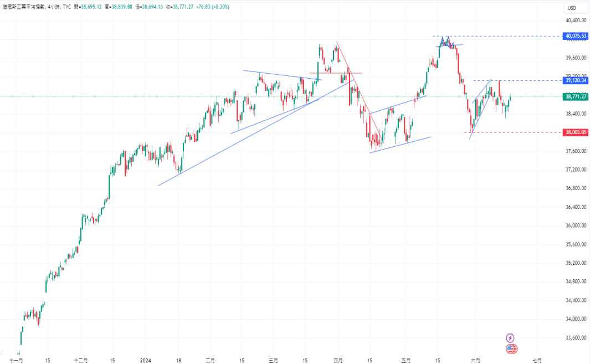
Task: Select the blue 39,120.34 price label
Action: [x=576, y=80]
